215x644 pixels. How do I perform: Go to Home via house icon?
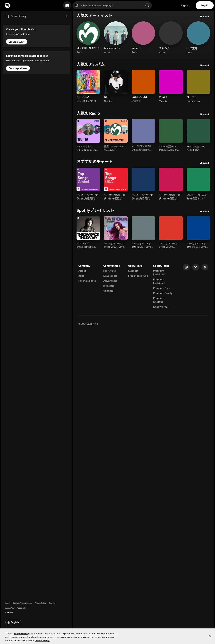67,5
